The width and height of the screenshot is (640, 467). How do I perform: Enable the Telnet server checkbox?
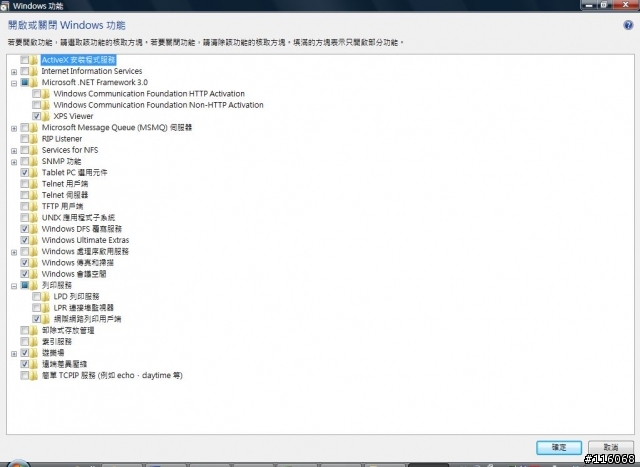pyautogui.click(x=24, y=195)
